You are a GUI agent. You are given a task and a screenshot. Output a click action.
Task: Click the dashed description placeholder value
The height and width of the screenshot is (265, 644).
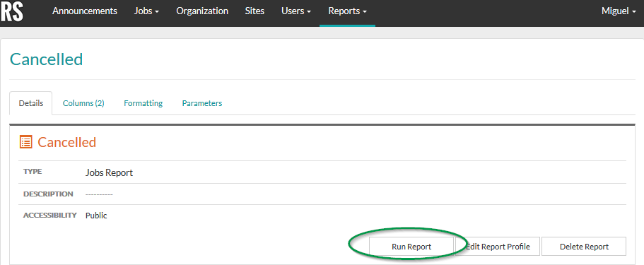coord(99,194)
